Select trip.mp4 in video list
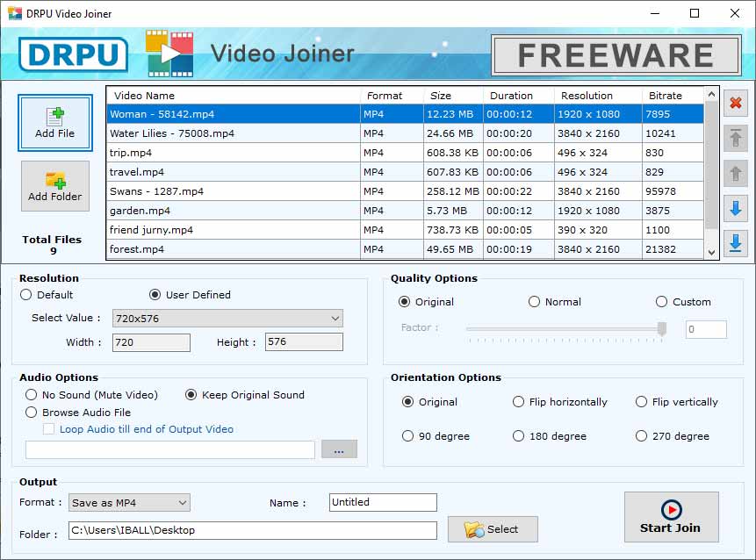The height and width of the screenshot is (560, 756). click(x=405, y=153)
